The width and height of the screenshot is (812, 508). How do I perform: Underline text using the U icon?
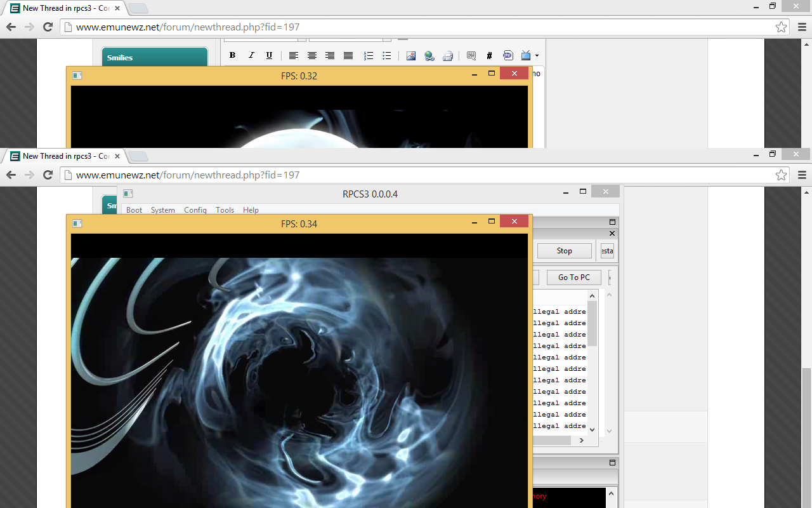(x=269, y=56)
